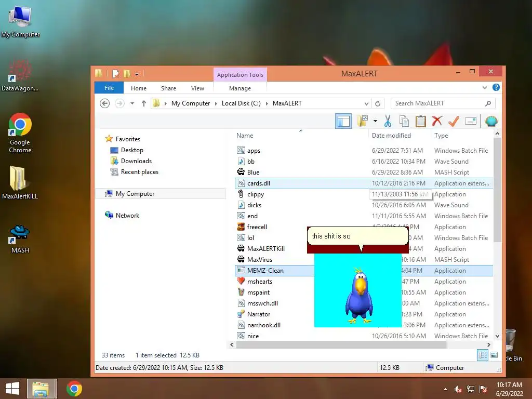
Task: Go up one folder level
Action: click(x=144, y=103)
